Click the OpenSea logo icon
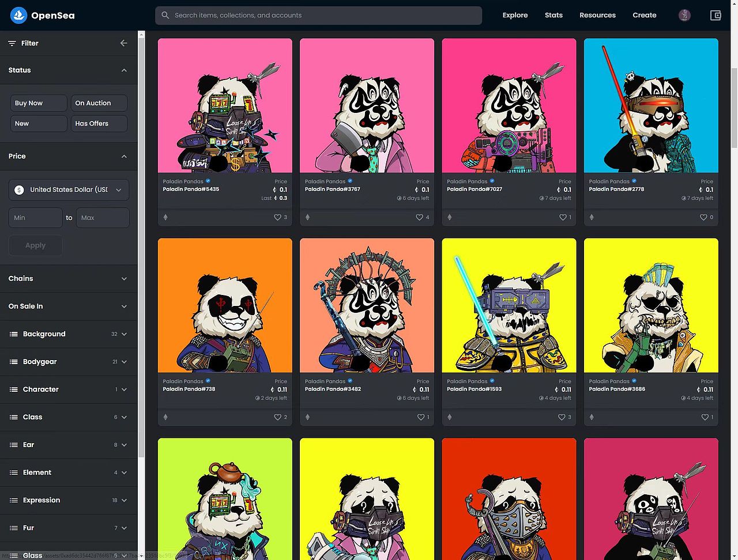 click(x=18, y=16)
